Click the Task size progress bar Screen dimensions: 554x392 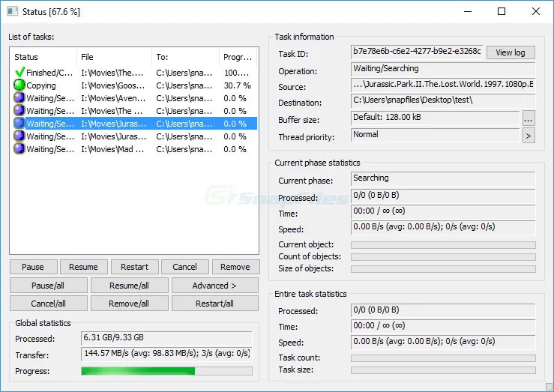tap(443, 370)
